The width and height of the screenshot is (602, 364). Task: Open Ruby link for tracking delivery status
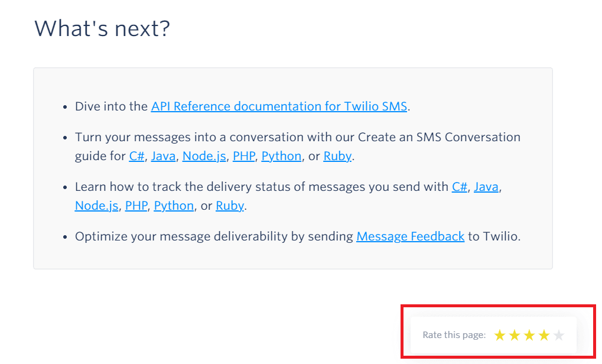(x=230, y=206)
